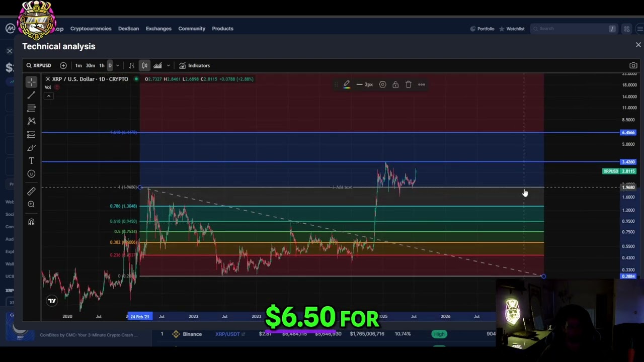The height and width of the screenshot is (362, 644).
Task: Open the Watchlist link
Action: [512, 29]
